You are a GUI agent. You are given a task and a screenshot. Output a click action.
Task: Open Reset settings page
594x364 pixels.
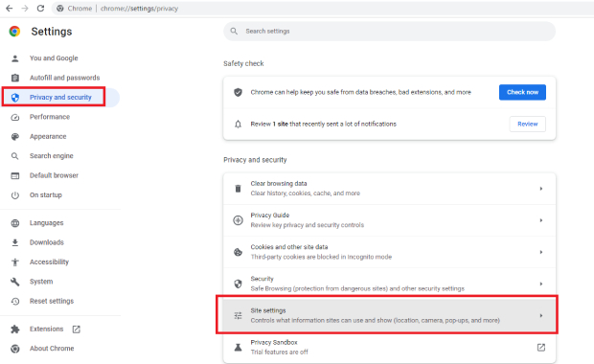pyautogui.click(x=52, y=301)
